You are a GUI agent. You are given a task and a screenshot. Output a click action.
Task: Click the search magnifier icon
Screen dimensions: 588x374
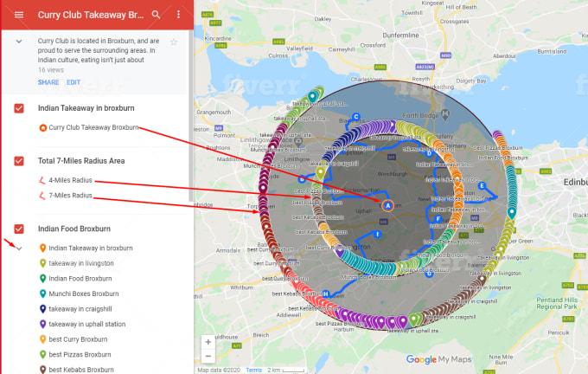pyautogui.click(x=156, y=15)
